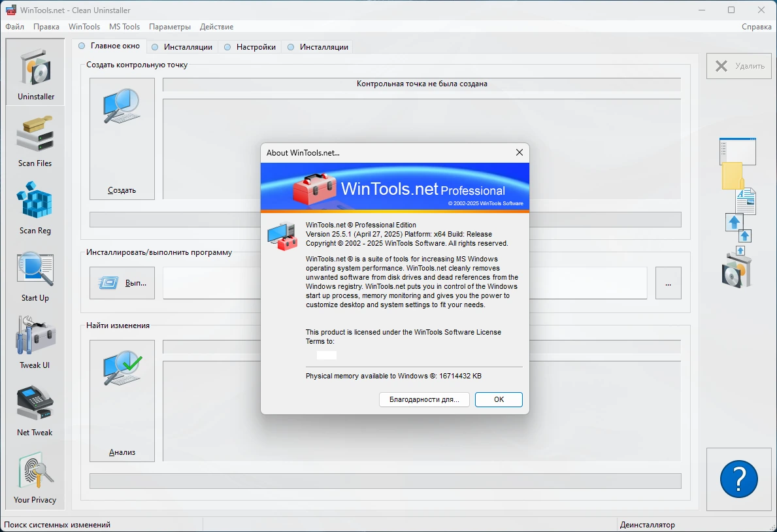Click the Контрольная точка не была создана label
This screenshot has width=777, height=532.
[x=422, y=84]
